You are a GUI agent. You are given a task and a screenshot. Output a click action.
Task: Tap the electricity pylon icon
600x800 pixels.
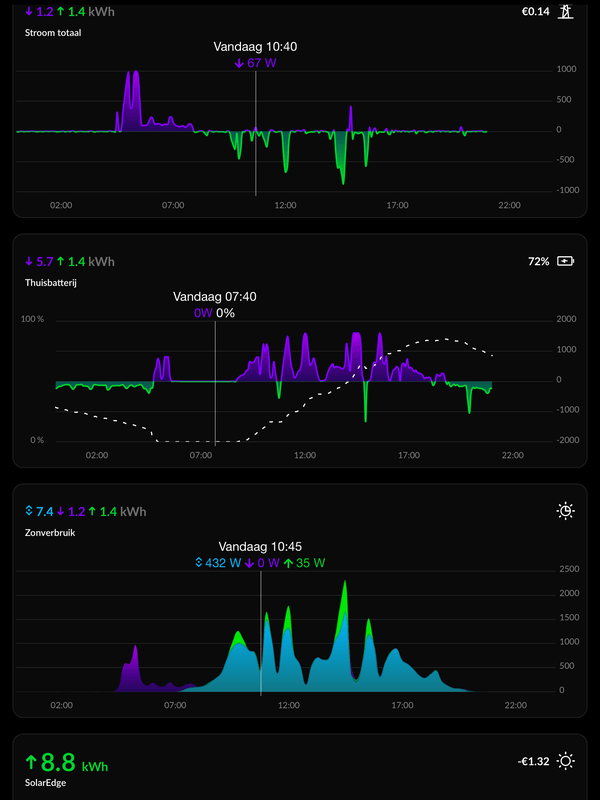click(565, 11)
